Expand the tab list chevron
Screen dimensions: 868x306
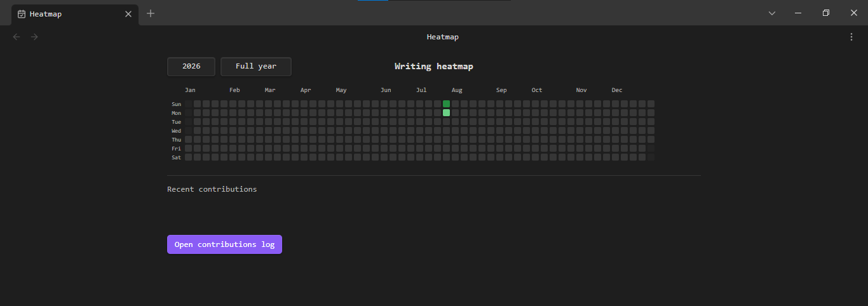[x=772, y=13]
